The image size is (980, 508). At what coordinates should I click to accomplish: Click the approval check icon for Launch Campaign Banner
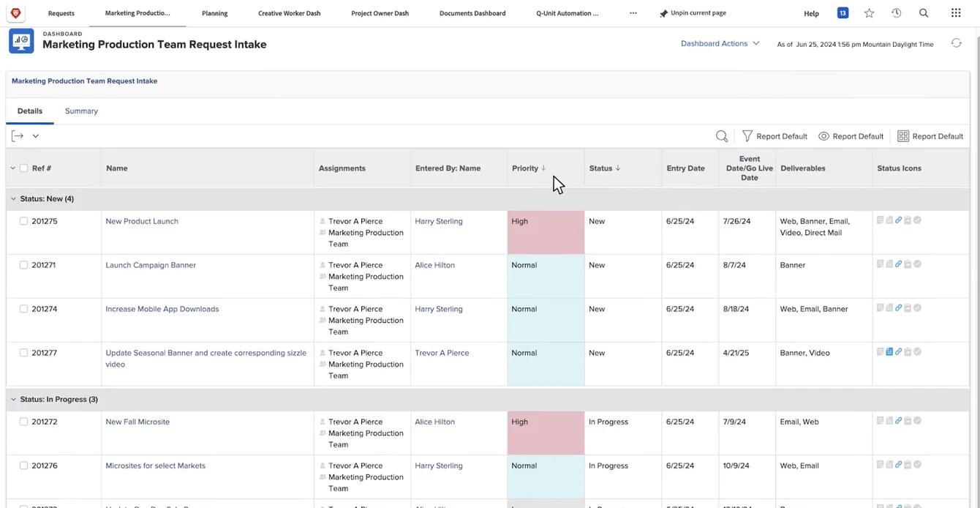point(917,264)
